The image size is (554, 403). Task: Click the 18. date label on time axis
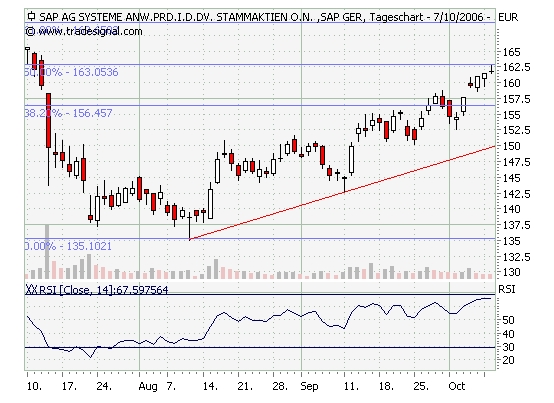pos(386,386)
